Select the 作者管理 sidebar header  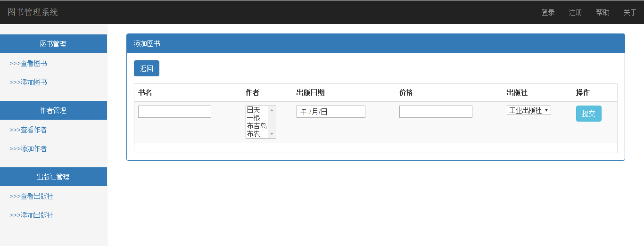[53, 110]
